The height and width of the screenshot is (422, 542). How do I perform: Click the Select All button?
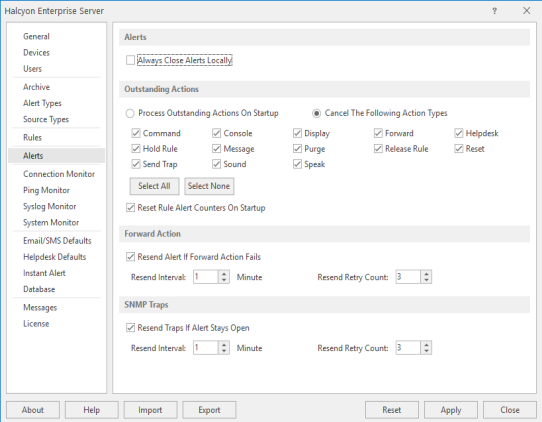[x=154, y=186]
